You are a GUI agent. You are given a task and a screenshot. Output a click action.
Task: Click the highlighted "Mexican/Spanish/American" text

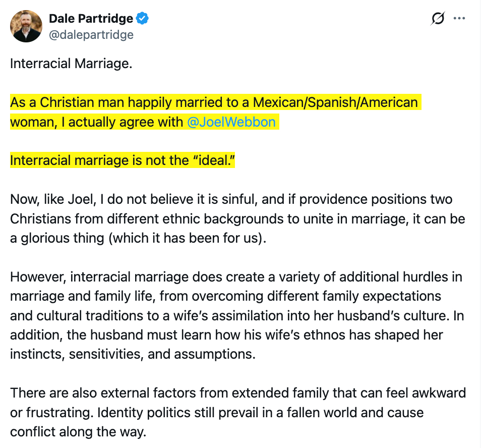point(335,103)
